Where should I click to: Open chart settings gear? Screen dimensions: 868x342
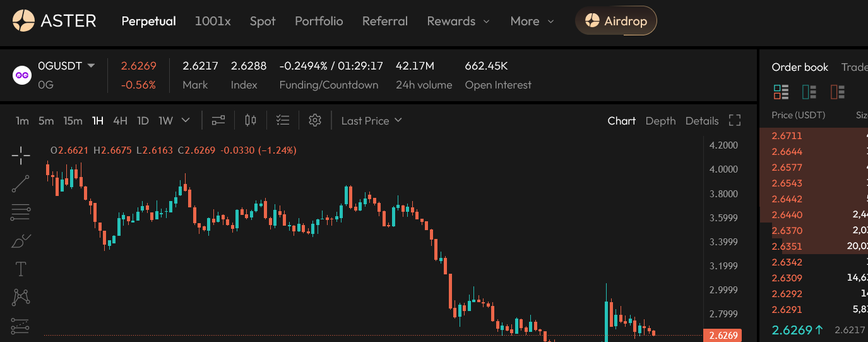click(x=315, y=120)
